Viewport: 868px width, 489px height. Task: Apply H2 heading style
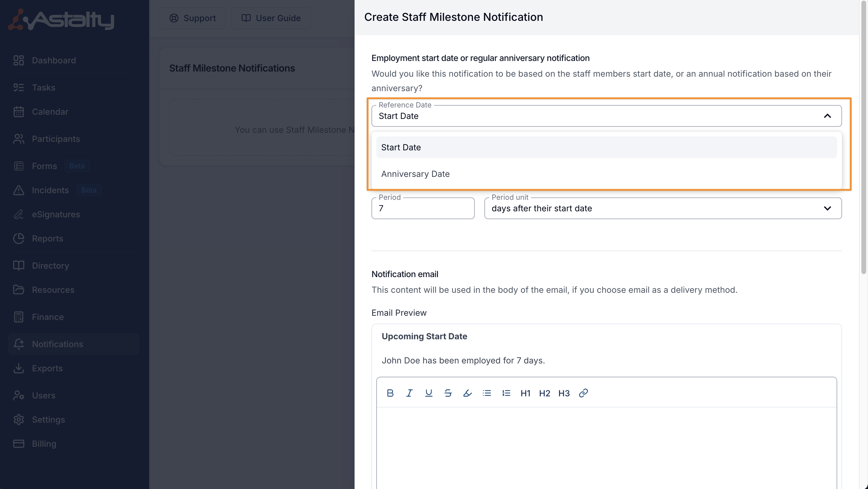tap(545, 393)
